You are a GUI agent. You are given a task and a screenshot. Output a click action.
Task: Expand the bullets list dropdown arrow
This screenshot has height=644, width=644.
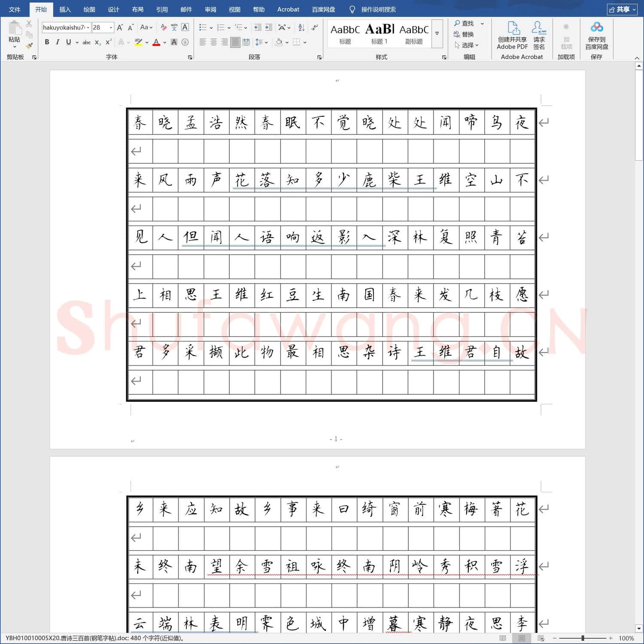click(211, 27)
